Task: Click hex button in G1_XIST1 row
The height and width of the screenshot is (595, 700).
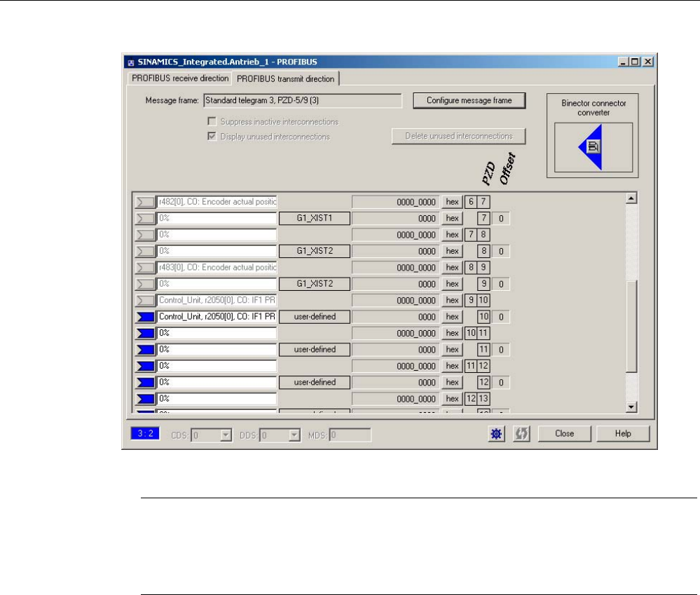Action: tap(452, 218)
